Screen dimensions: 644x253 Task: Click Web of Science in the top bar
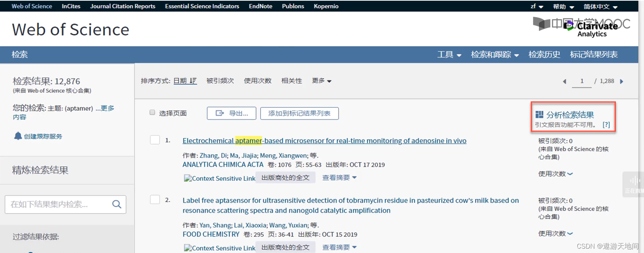coord(32,6)
